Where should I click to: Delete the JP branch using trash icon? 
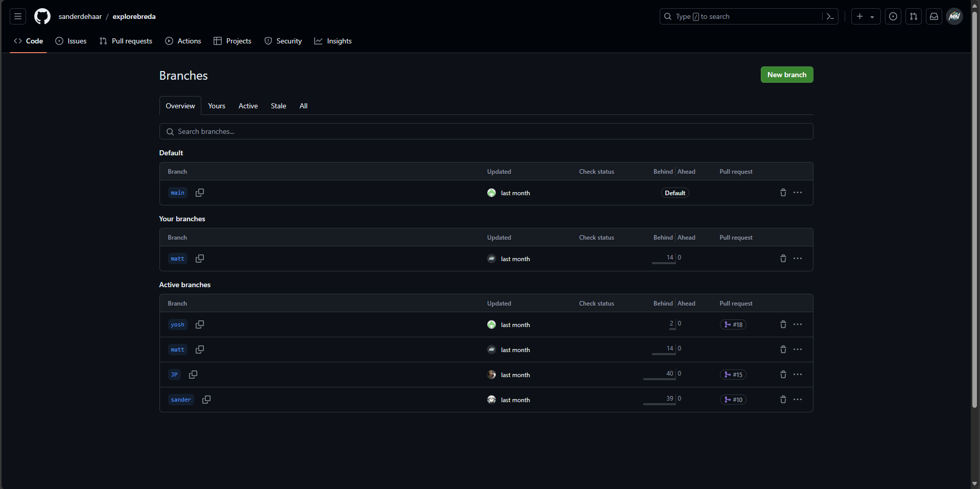pos(783,375)
